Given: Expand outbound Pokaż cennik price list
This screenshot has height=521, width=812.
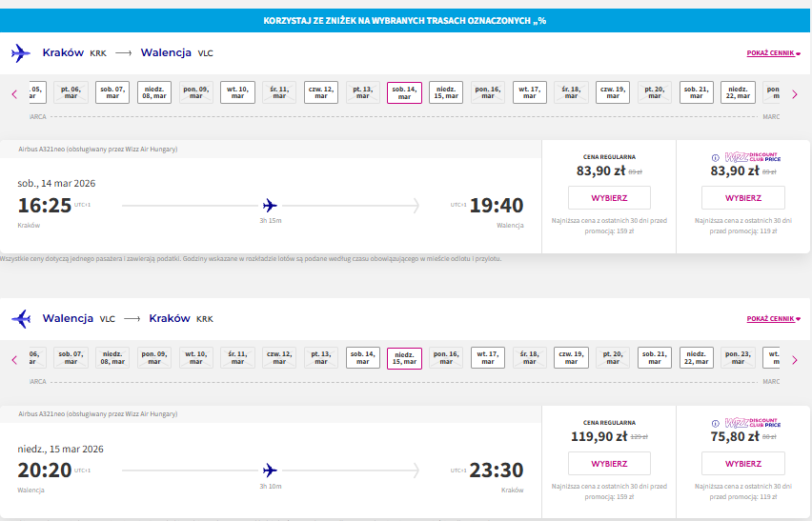Looking at the screenshot, I should [773, 52].
